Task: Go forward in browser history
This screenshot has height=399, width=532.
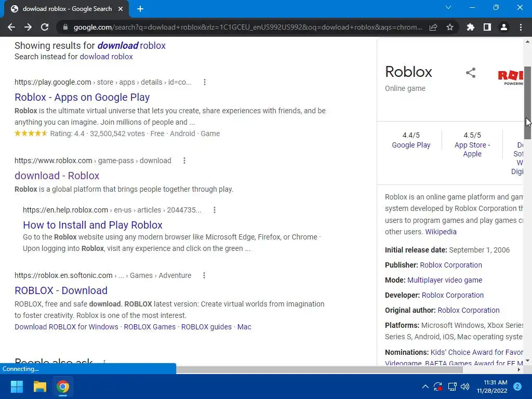Action: coord(28,27)
